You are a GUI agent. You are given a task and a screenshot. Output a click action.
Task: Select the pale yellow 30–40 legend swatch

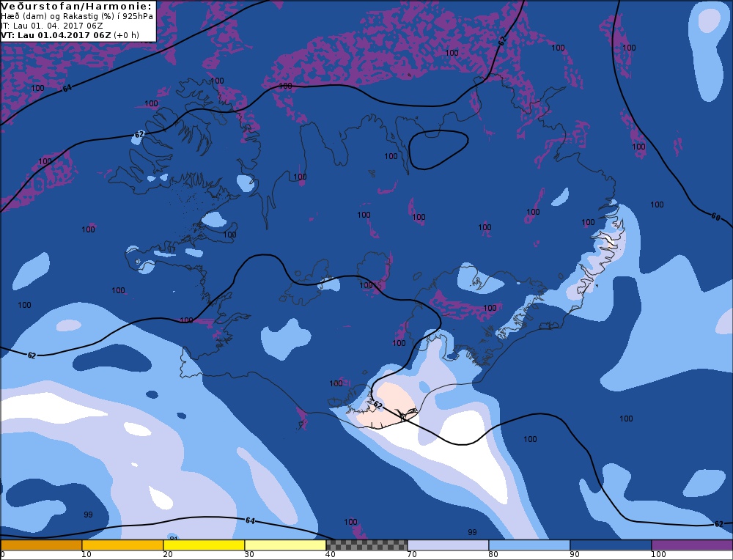[285, 545]
